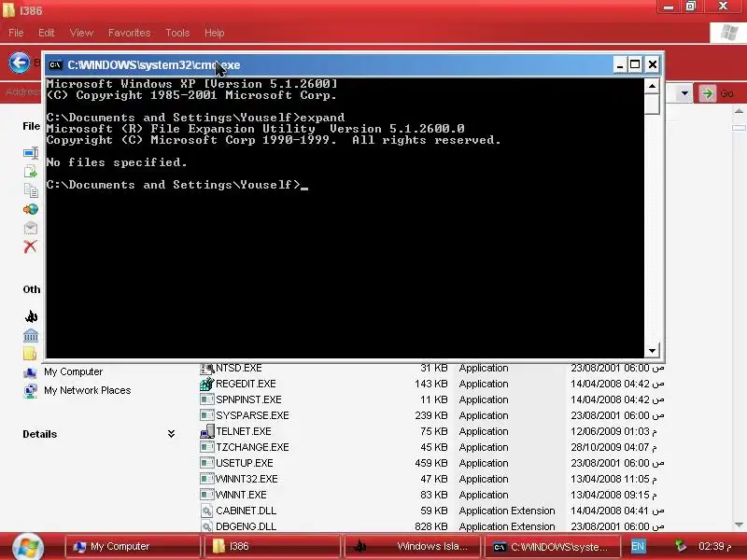Select the USETUP.EXE file name
The image size is (747, 560).
[x=245, y=463]
